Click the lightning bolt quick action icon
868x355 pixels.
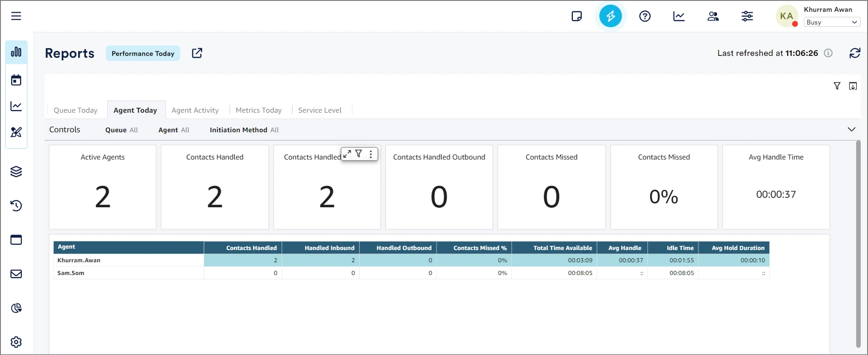tap(610, 16)
